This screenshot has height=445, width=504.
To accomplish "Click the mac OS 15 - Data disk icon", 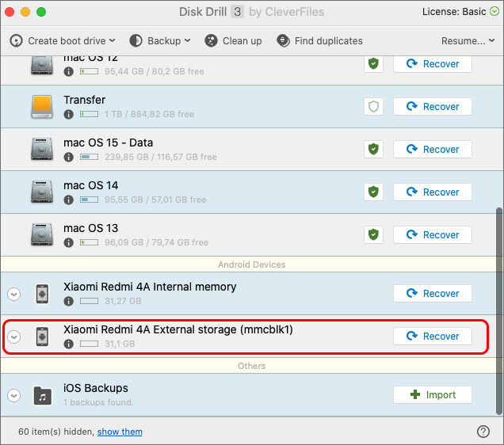I will tap(42, 149).
